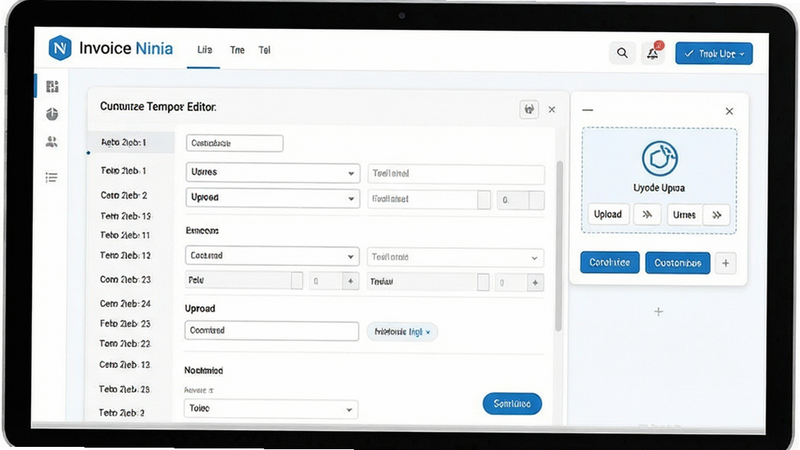
Task: Select Ceto 2leb: 12 in list
Action: pyautogui.click(x=124, y=365)
